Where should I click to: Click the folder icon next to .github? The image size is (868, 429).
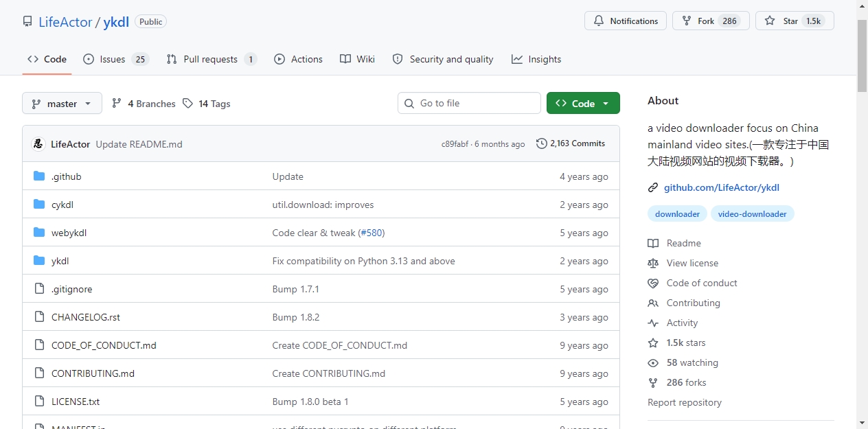click(x=39, y=176)
